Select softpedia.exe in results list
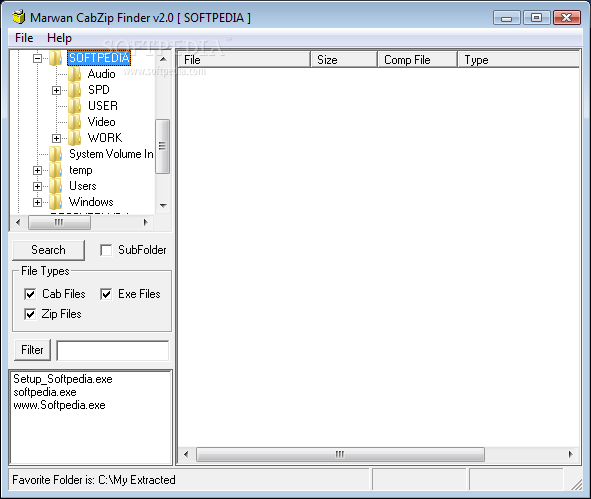Viewport: 591px width, 499px height. click(x=45, y=392)
